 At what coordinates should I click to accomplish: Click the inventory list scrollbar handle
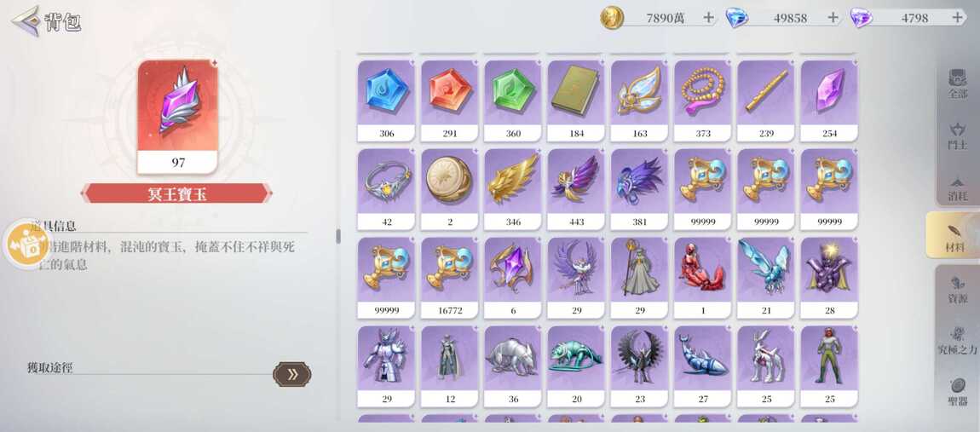click(338, 236)
